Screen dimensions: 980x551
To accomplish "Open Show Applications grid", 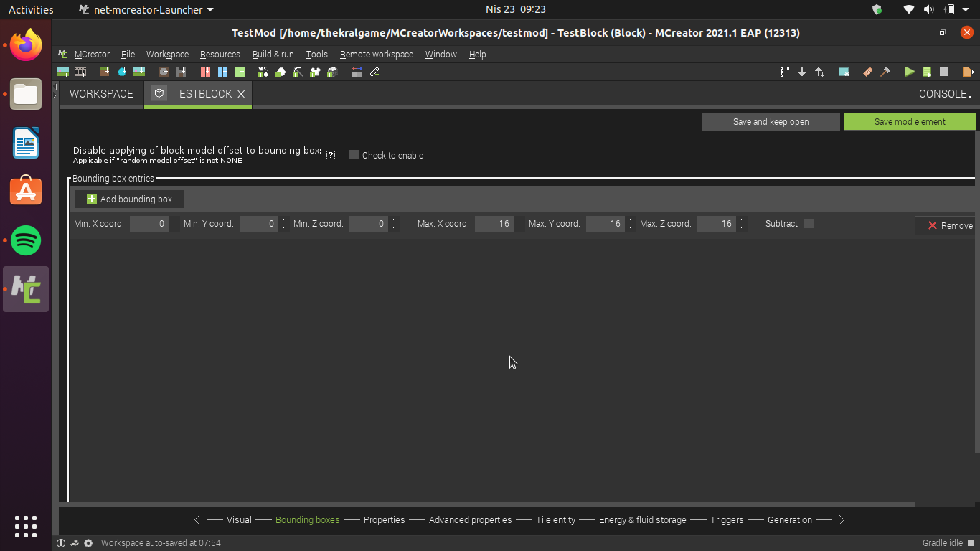I will coord(26,526).
